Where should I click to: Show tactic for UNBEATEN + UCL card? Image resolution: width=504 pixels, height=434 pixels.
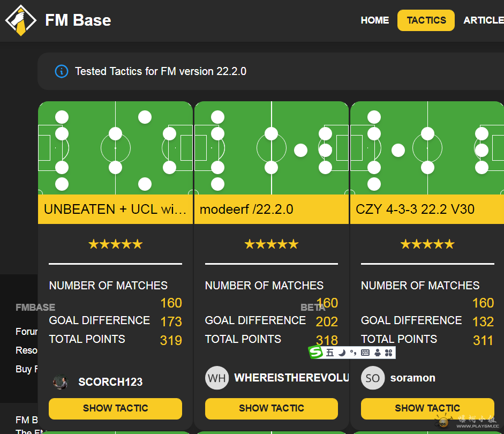(115, 408)
